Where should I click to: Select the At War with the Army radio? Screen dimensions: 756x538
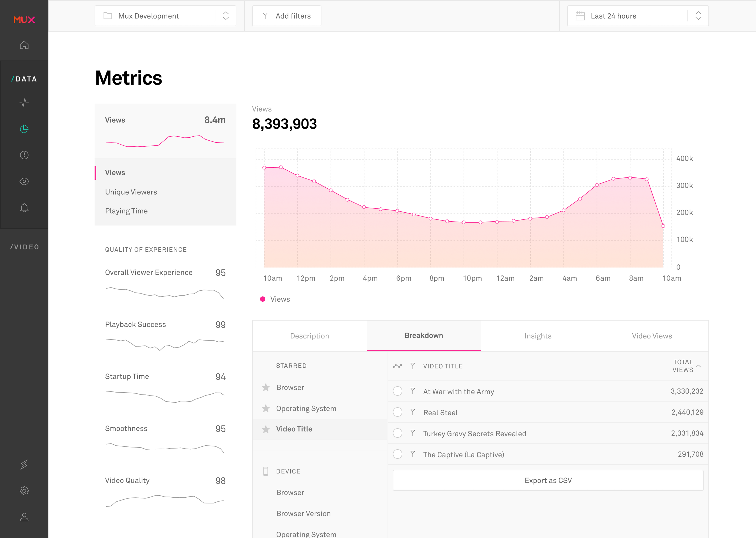click(x=397, y=391)
